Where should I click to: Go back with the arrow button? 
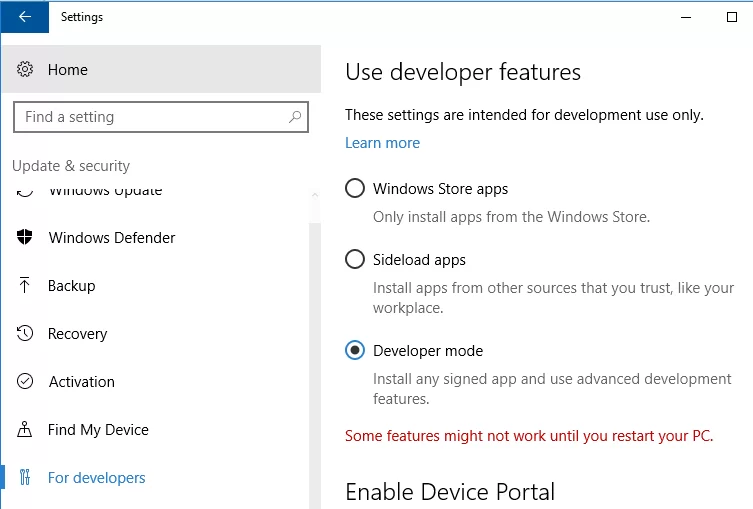pos(24,17)
